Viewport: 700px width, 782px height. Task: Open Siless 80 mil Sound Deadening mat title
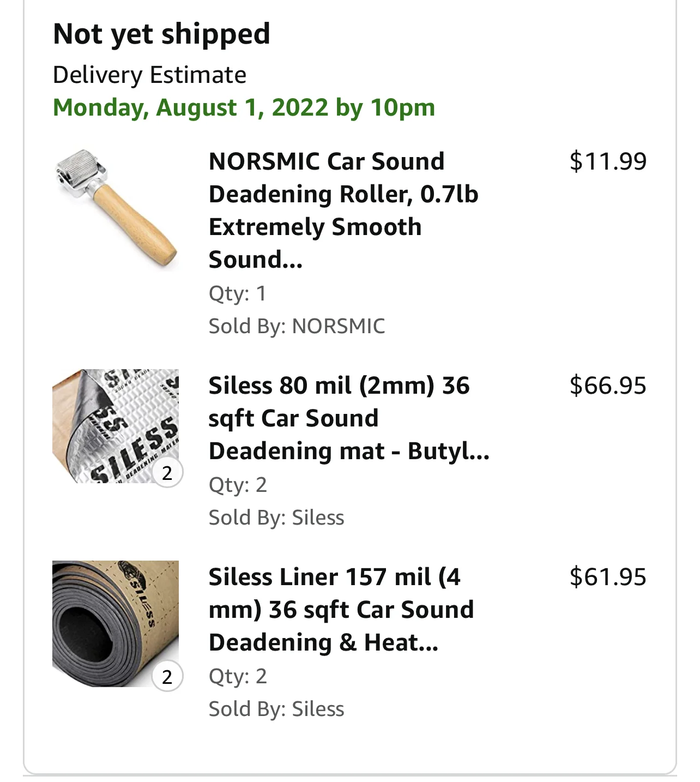coord(348,418)
